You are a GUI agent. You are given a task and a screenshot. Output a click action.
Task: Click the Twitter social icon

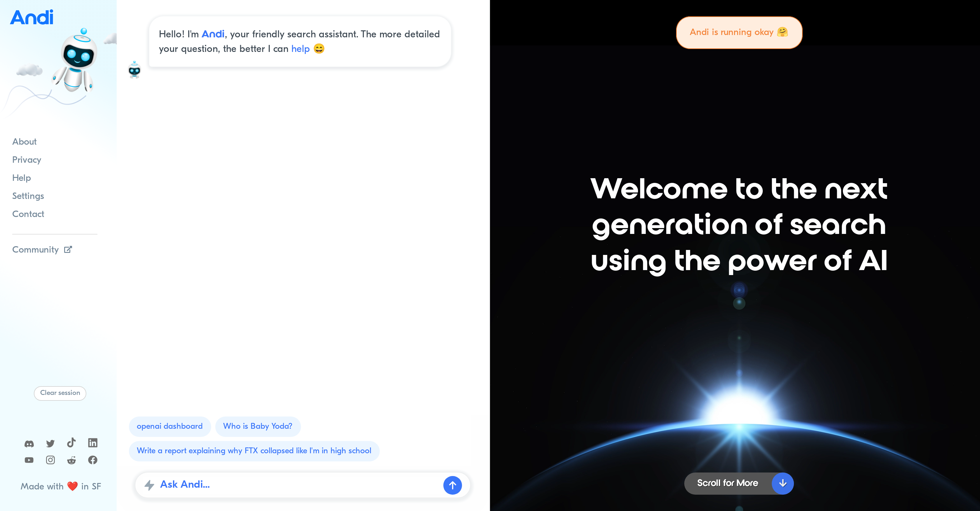50,443
